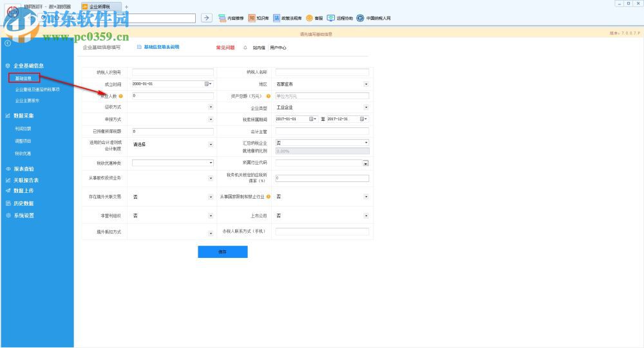Select 企业重组及递延纳税事项 in the sidebar

[37, 89]
